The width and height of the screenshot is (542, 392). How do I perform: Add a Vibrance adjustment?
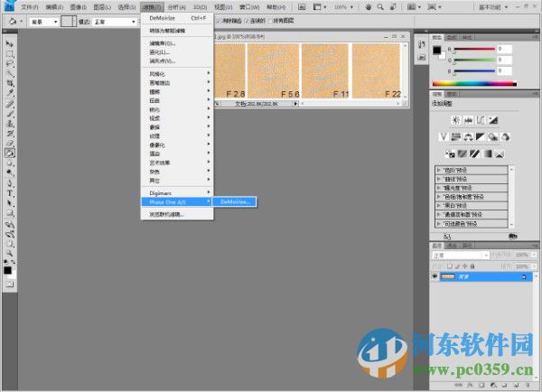point(444,137)
